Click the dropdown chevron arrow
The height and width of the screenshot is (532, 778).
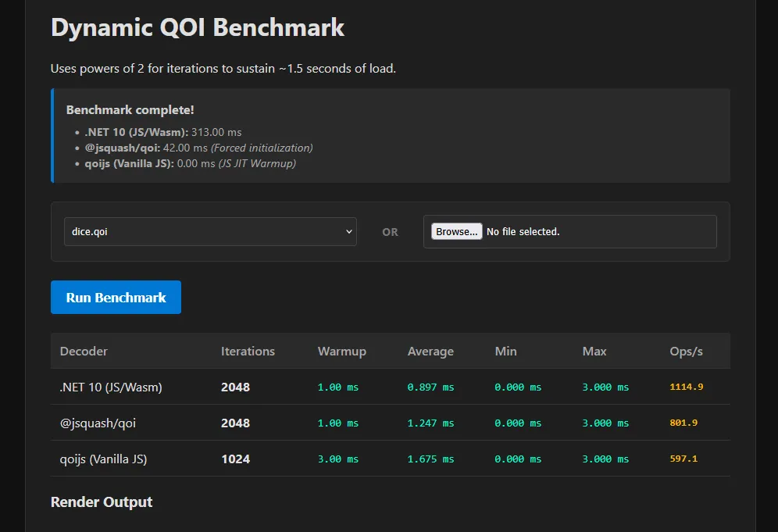point(348,231)
